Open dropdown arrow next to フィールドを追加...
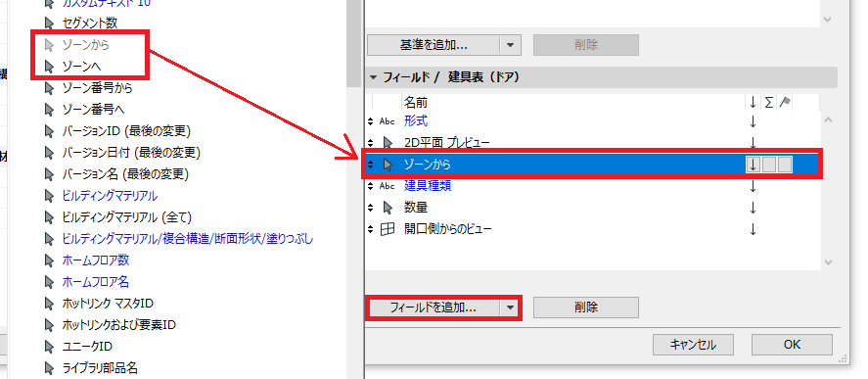This screenshot has width=868, height=379. (511, 308)
